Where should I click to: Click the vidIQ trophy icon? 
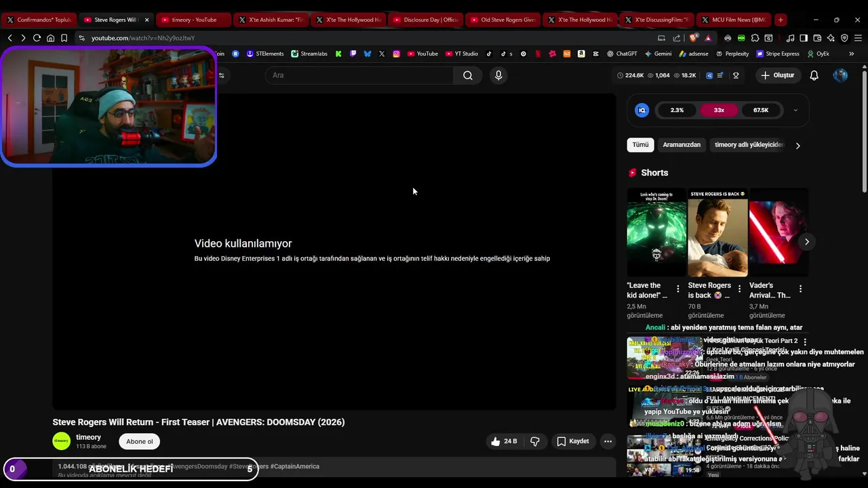[736, 75]
